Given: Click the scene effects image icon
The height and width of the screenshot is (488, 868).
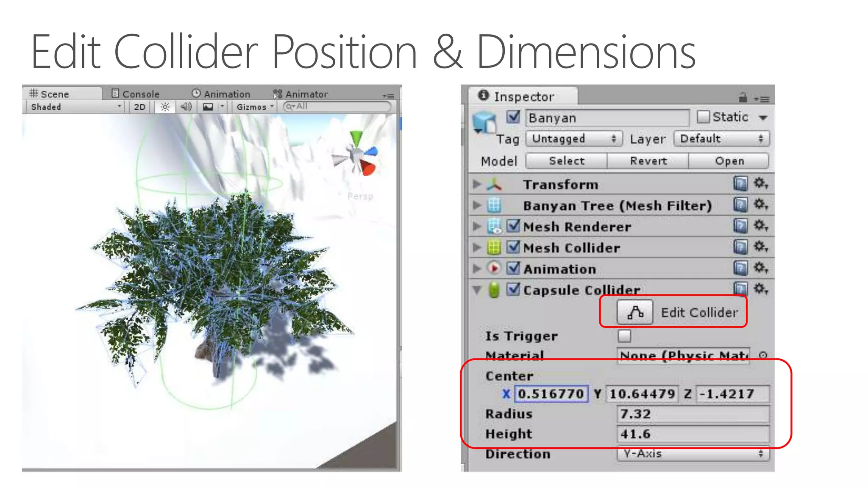Looking at the screenshot, I should 208,107.
